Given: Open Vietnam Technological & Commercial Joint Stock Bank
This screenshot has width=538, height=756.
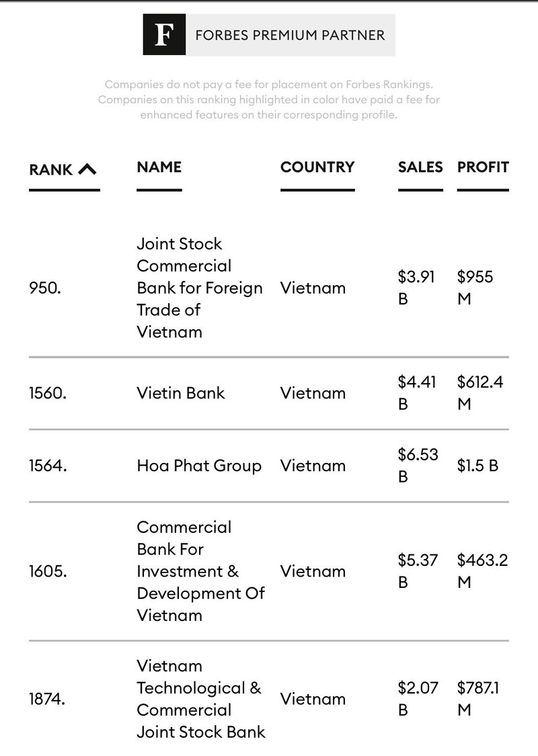Looking at the screenshot, I should coord(200,699).
